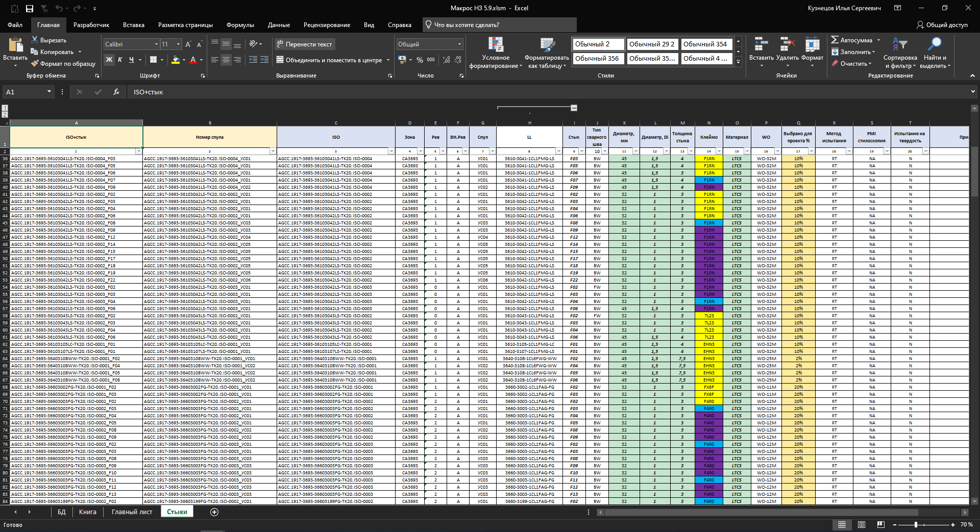Open filter dropdown for column A header

pos(138,151)
